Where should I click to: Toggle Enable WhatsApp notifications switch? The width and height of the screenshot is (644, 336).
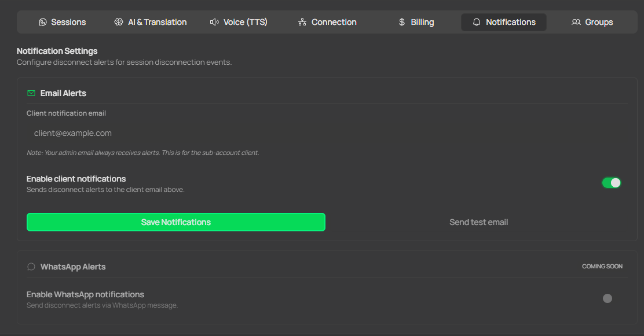click(611, 298)
